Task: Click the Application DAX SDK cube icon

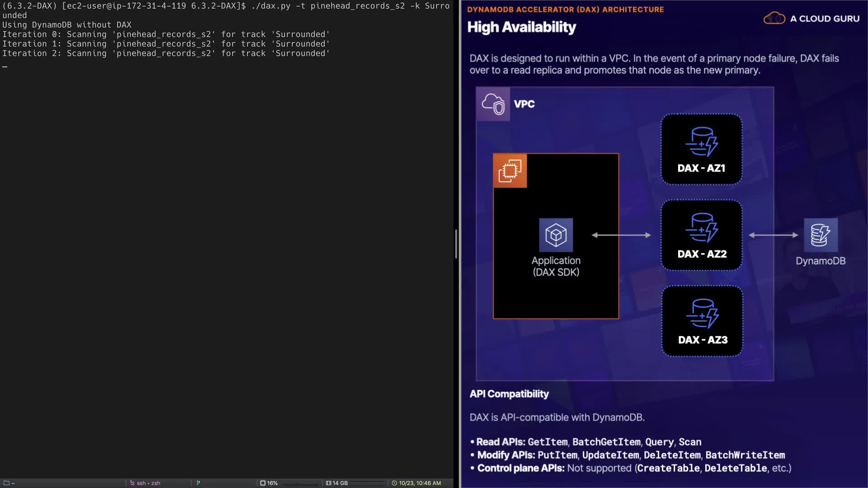Action: point(556,235)
